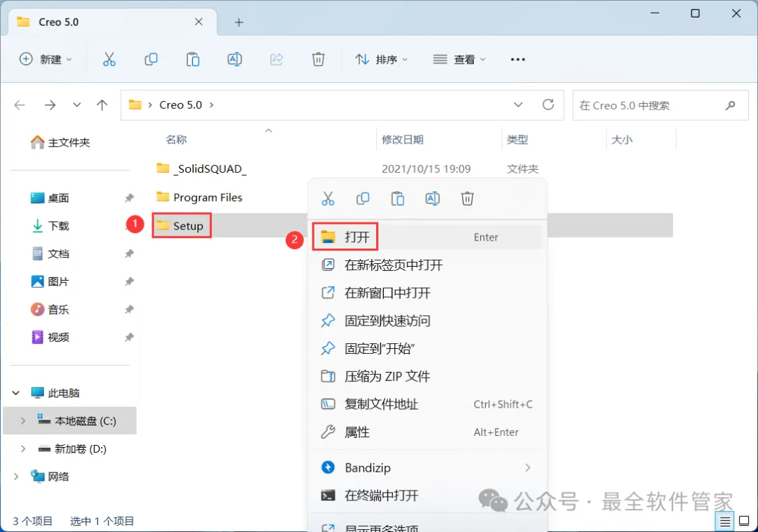The image size is (758, 532).
Task: Click the Creo 5.0 breadcrumb segment
Action: click(181, 105)
